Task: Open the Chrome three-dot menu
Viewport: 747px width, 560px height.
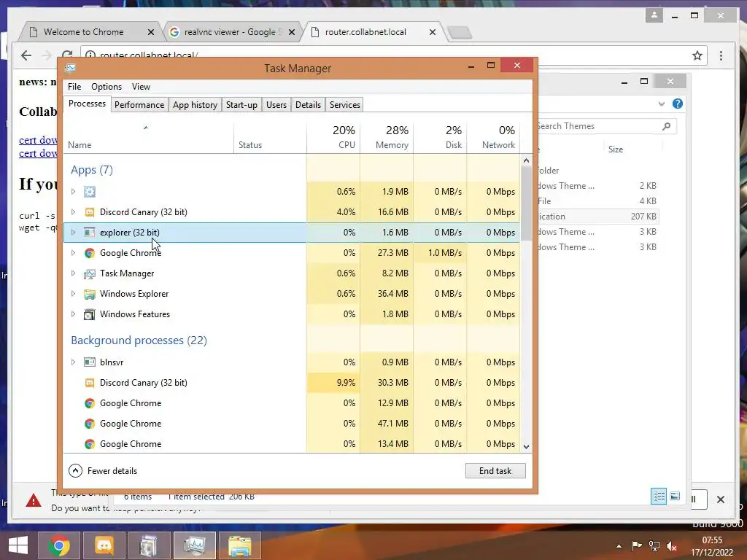Action: [x=721, y=55]
